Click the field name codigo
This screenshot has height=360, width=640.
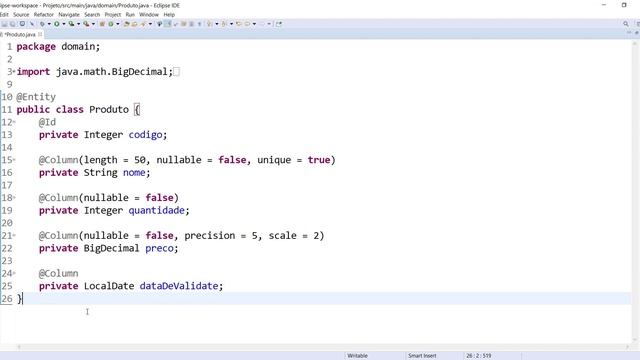(145, 135)
